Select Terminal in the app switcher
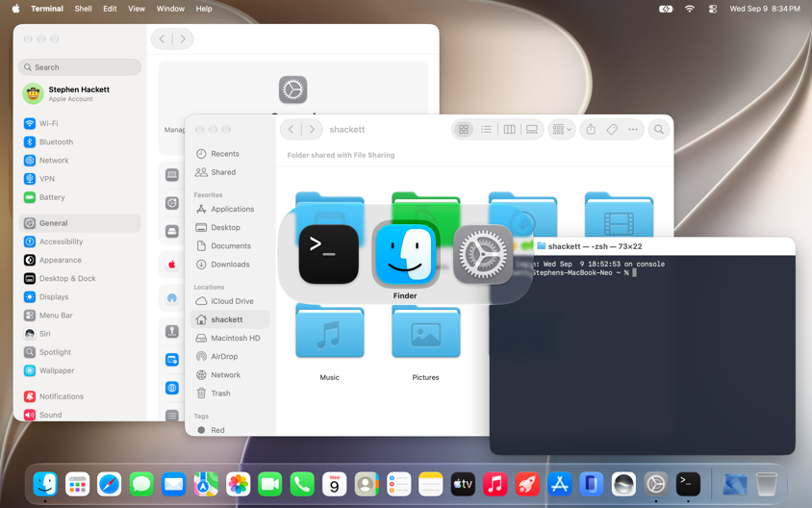 coord(328,254)
